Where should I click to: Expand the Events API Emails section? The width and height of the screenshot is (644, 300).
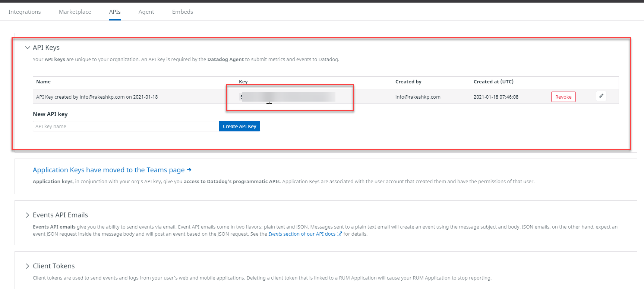[27, 215]
